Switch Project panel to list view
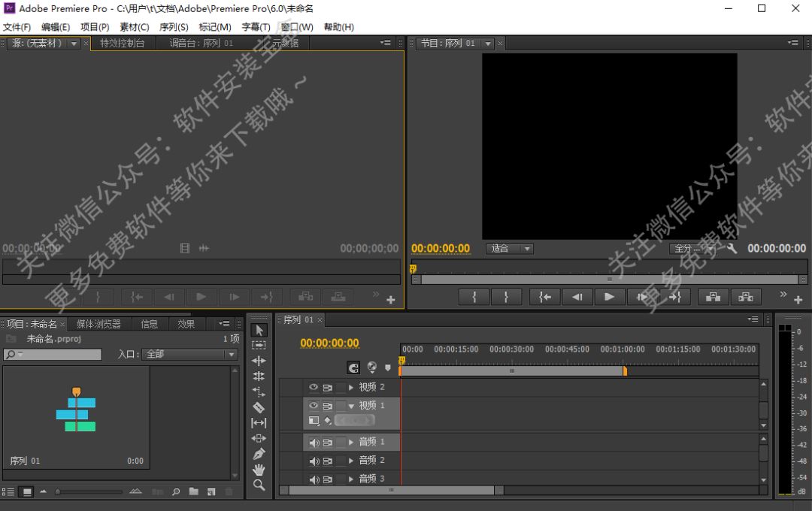Screen dimensions: 812x511 click(x=8, y=492)
